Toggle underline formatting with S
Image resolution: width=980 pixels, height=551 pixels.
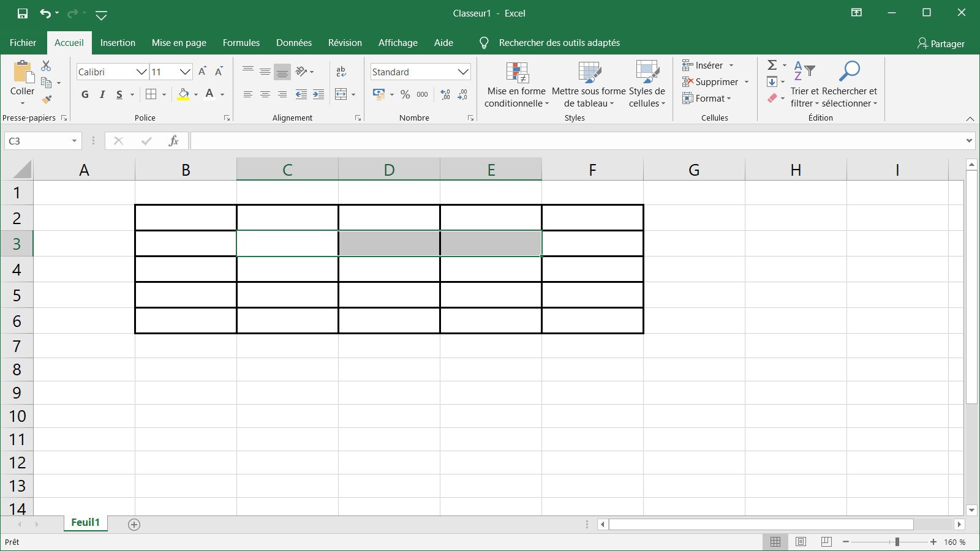(x=119, y=94)
